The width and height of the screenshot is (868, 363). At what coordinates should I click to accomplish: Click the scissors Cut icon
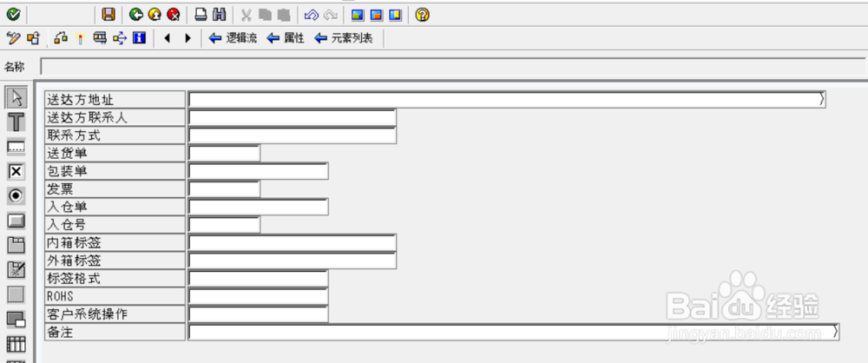pos(247,15)
